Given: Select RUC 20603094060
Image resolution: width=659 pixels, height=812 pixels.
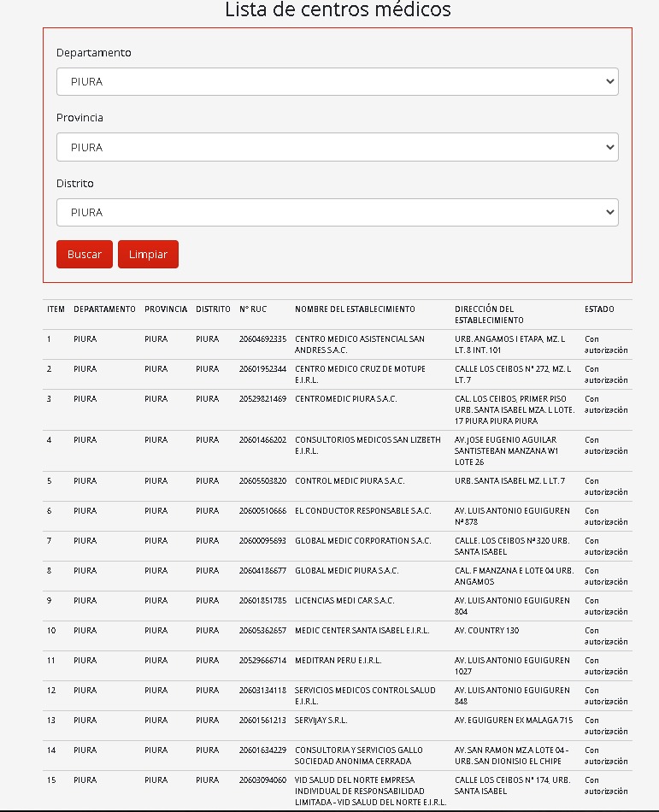Looking at the screenshot, I should click(x=262, y=781).
